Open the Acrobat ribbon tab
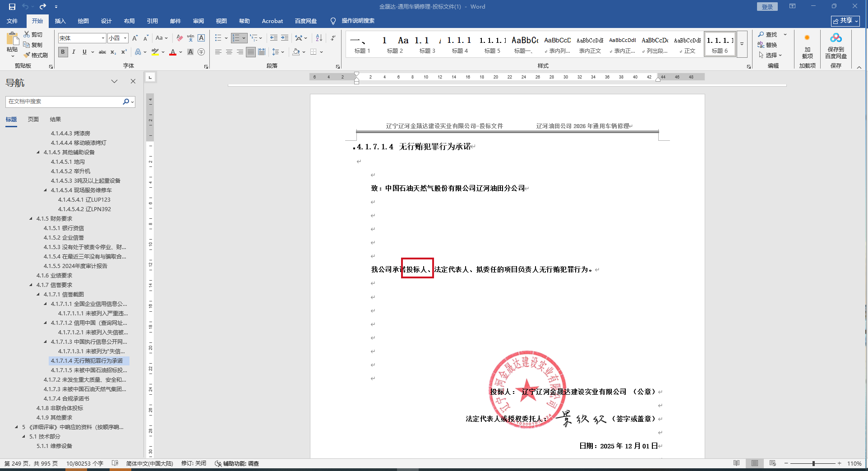The width and height of the screenshot is (868, 471). pos(272,21)
